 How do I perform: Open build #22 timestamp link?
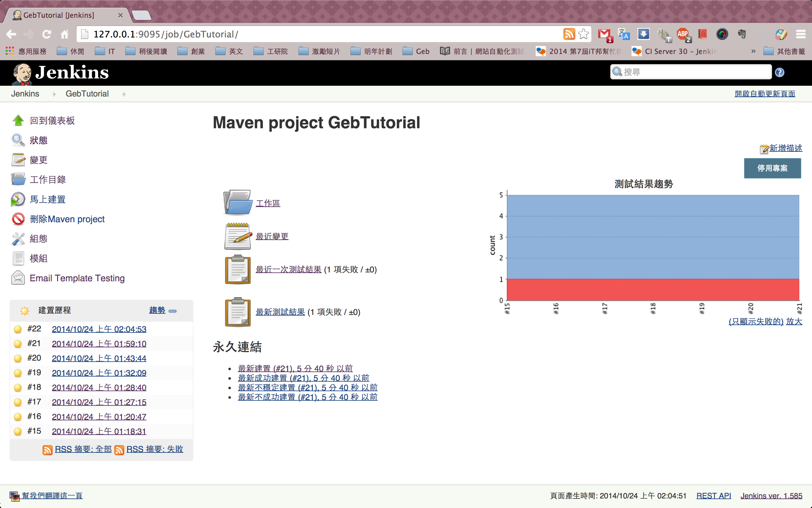(99, 329)
